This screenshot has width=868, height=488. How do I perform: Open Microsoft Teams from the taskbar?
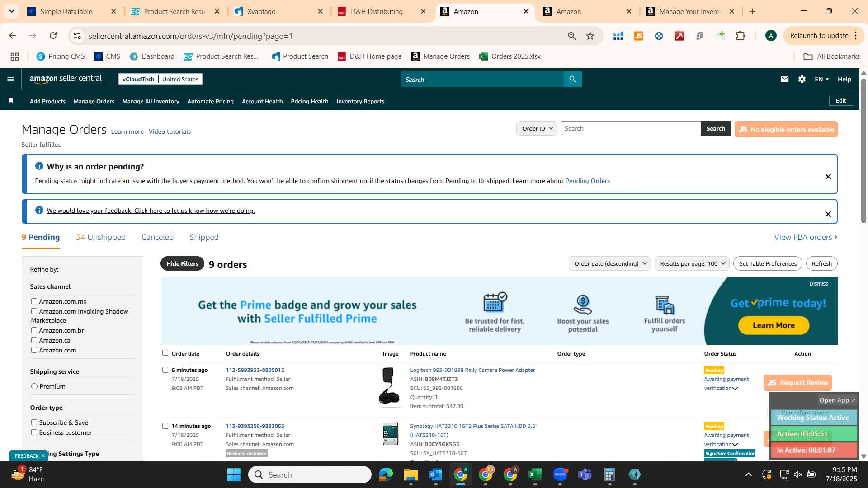585,474
